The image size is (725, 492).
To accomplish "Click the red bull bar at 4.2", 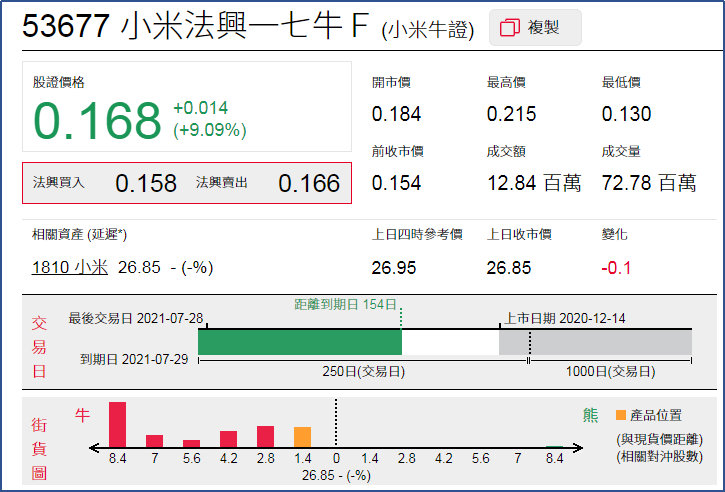I will point(228,439).
